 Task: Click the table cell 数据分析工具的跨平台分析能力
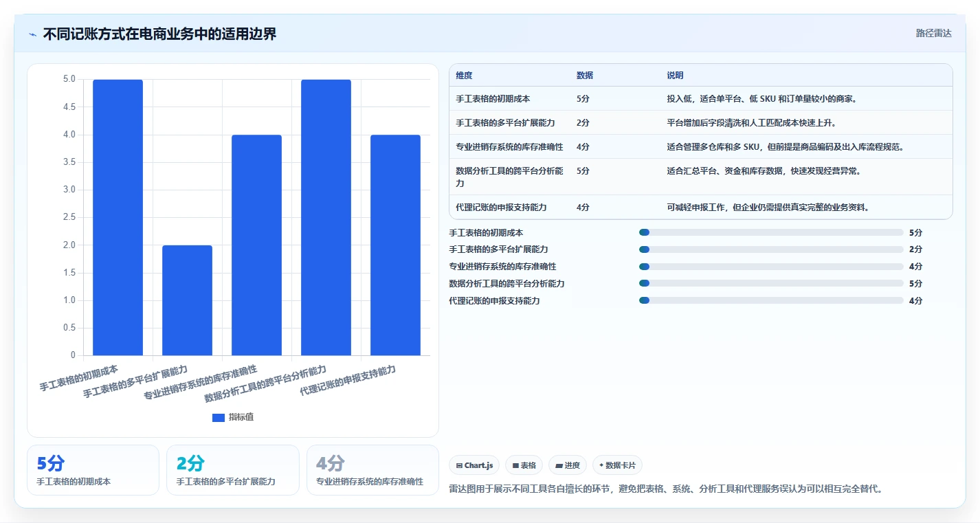pos(509,177)
